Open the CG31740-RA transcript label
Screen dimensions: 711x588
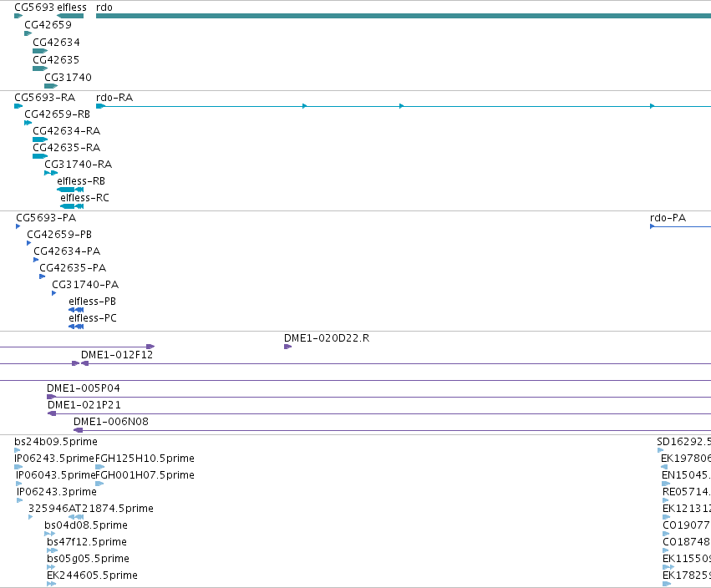[x=78, y=165]
